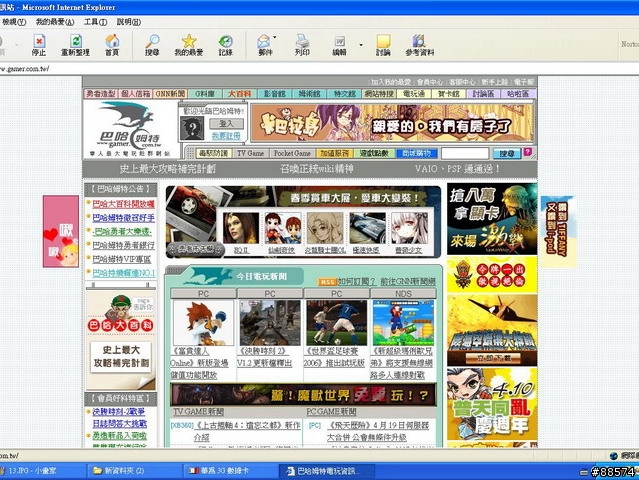Open the 大百科 navigation tab
Viewport: 639px width, 480px height.
pos(240,94)
